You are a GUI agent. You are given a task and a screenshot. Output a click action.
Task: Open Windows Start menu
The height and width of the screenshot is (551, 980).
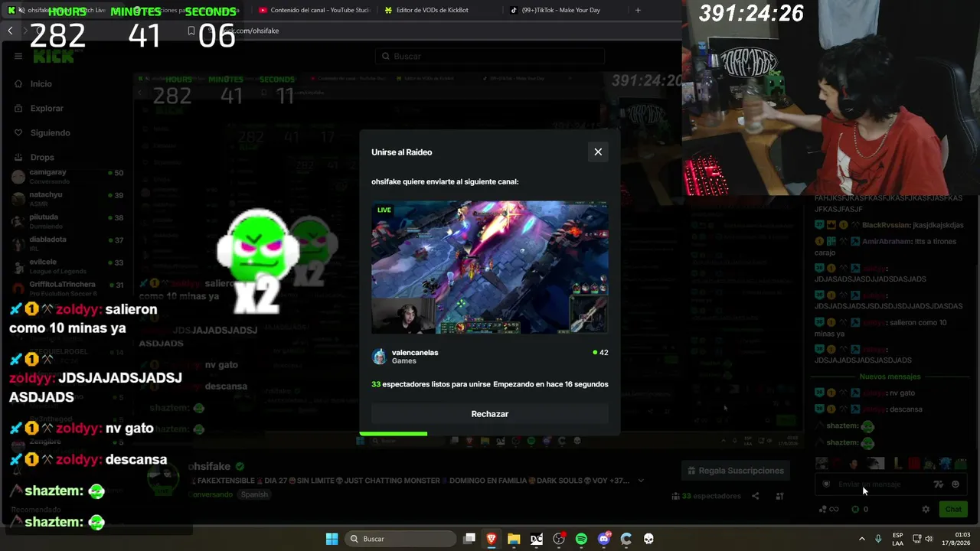tap(332, 539)
